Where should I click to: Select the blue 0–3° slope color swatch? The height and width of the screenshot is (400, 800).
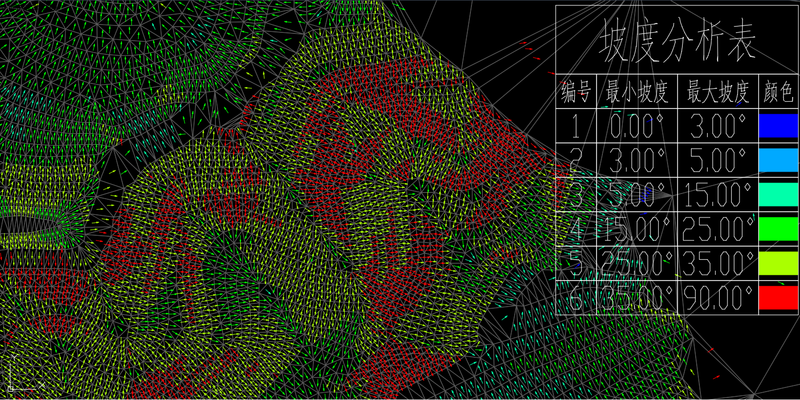click(777, 126)
